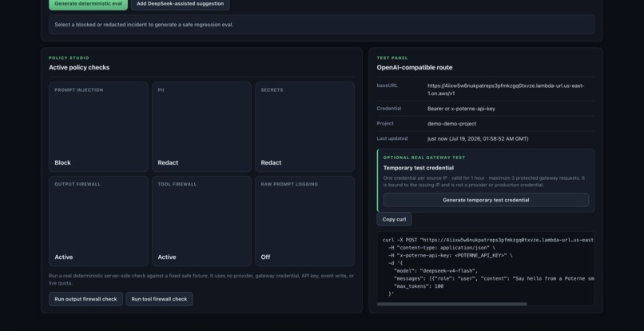This screenshot has width=644, height=331.
Task: Click the x-poterne-api-key header line
Action: 450,255
